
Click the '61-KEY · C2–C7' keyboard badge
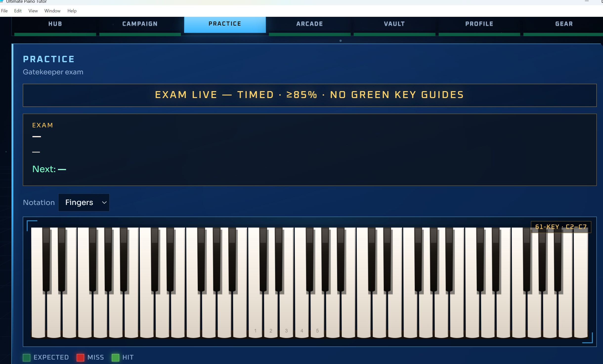point(561,227)
